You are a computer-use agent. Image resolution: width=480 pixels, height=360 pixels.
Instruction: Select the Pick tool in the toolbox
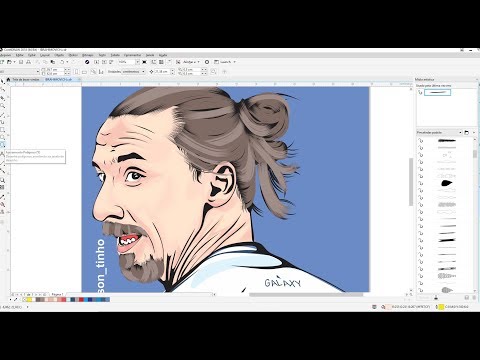(3, 81)
